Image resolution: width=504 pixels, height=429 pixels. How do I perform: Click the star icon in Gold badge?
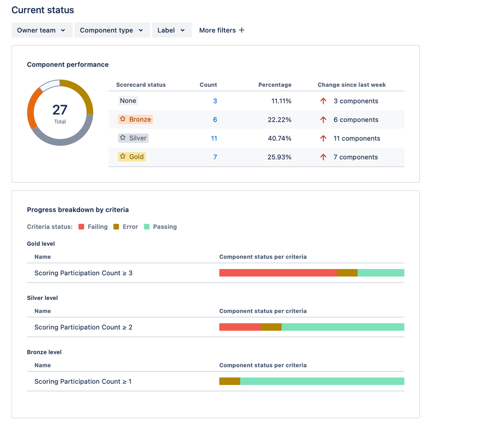click(x=123, y=156)
